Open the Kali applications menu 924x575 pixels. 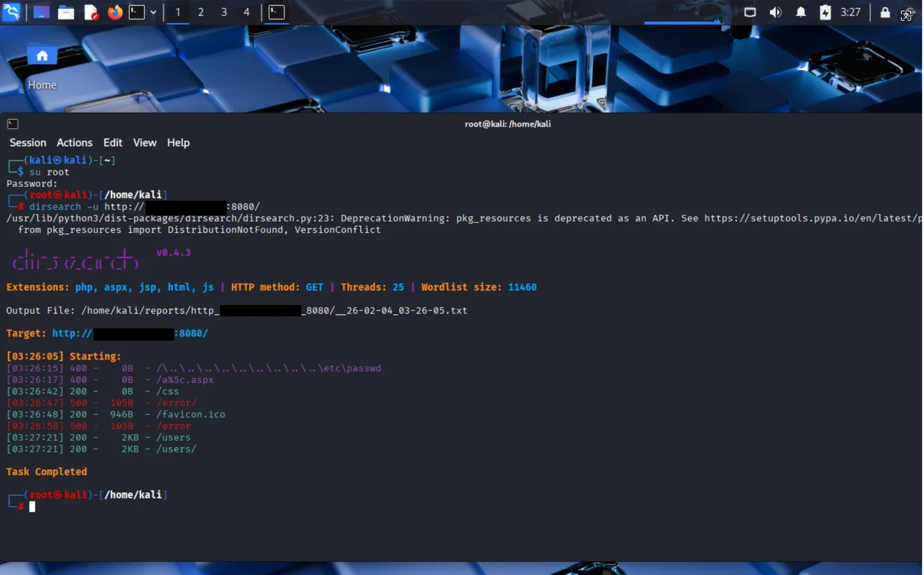pyautogui.click(x=11, y=12)
